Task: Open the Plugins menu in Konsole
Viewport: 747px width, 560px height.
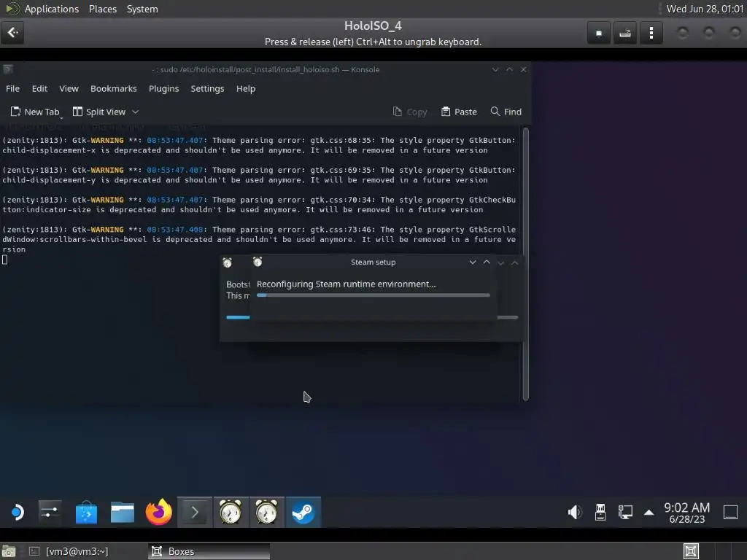Action: click(163, 88)
